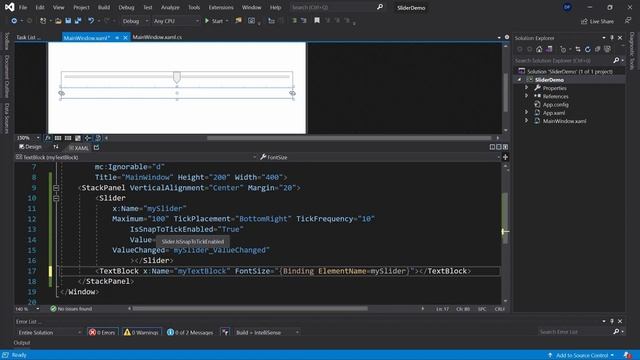Click the Home icon in Solution Explorer

(539, 49)
